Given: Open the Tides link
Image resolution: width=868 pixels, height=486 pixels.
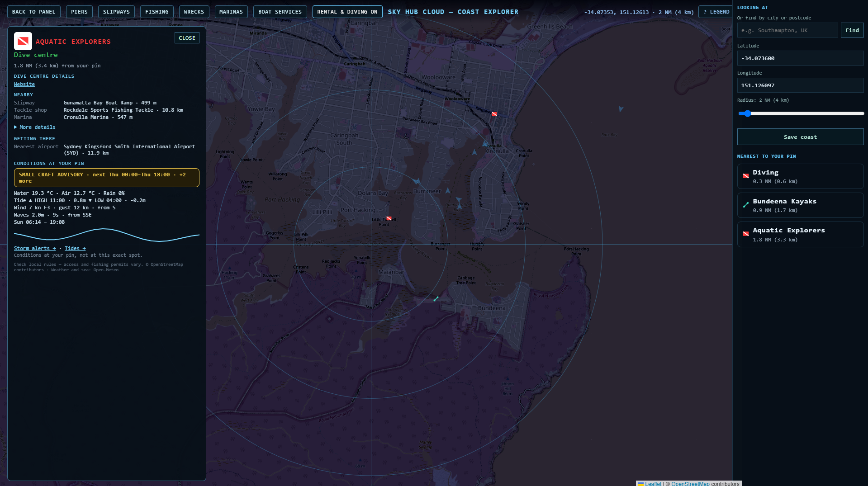Looking at the screenshot, I should [x=75, y=249].
